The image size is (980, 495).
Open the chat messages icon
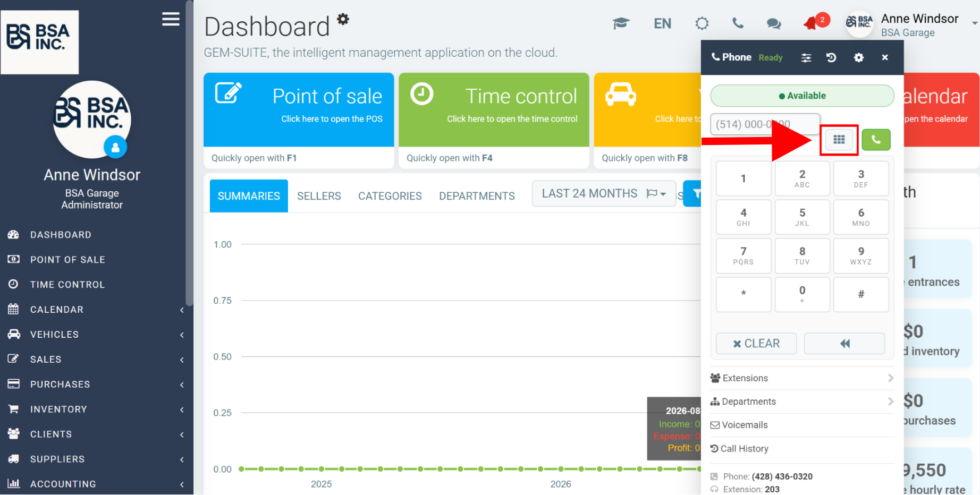pyautogui.click(x=774, y=23)
